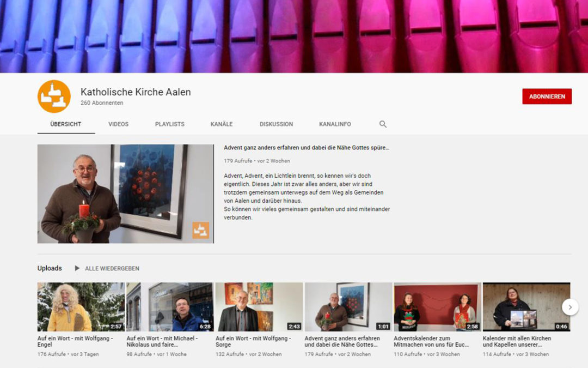
Task: Click the organ pipes channel banner image
Action: pyautogui.click(x=294, y=37)
